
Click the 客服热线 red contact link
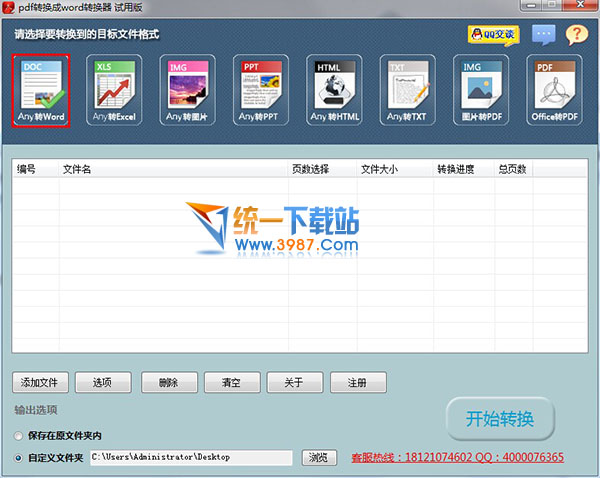point(456,458)
